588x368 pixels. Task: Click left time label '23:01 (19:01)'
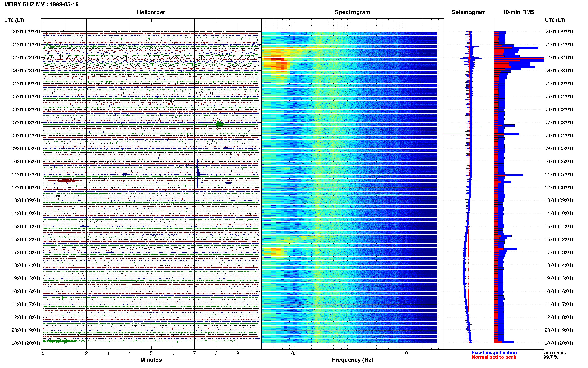tap(26, 330)
